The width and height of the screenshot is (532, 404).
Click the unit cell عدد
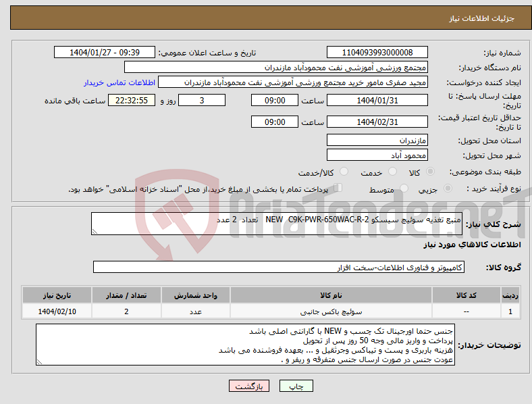click(196, 311)
